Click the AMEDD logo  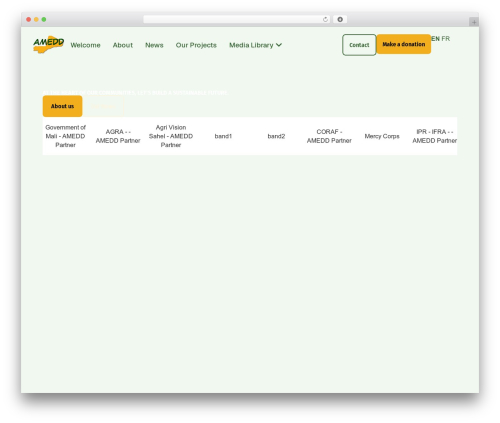coord(49,44)
